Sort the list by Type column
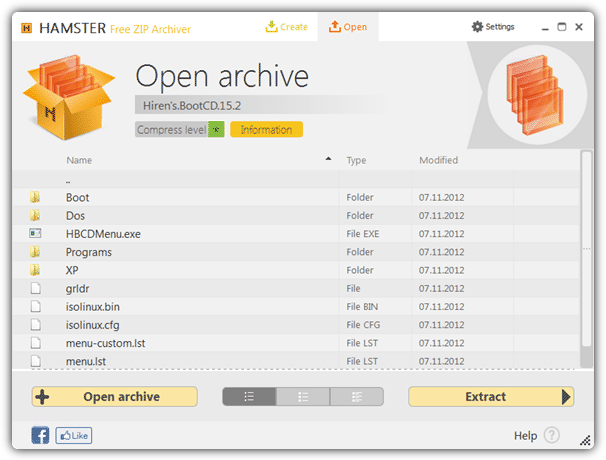The image size is (606, 460). [356, 160]
